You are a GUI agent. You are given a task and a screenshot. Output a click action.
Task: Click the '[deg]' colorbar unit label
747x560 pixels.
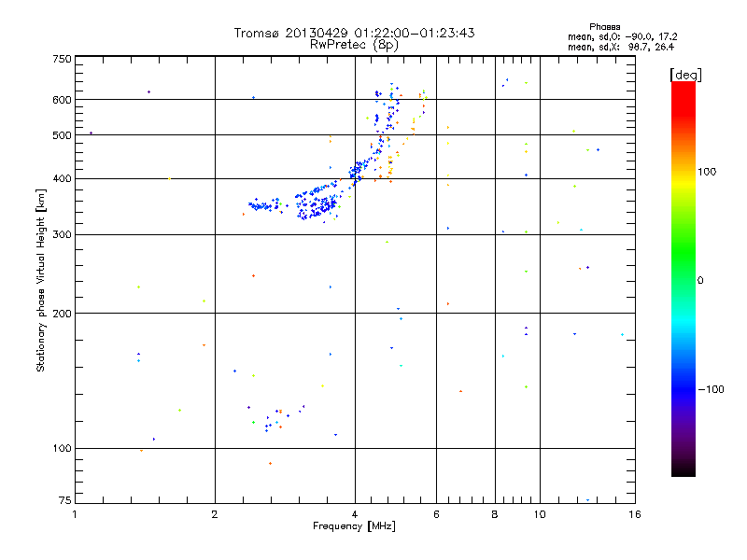tap(685, 75)
